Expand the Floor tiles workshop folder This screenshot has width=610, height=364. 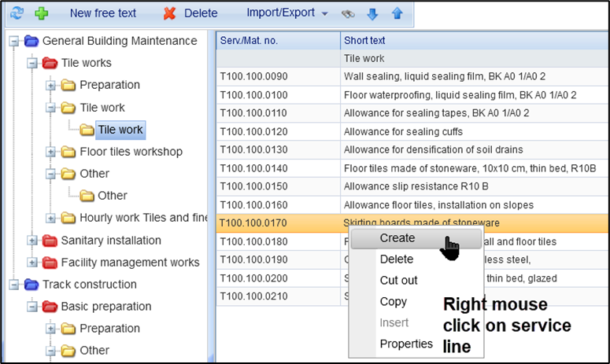pyautogui.click(x=51, y=152)
